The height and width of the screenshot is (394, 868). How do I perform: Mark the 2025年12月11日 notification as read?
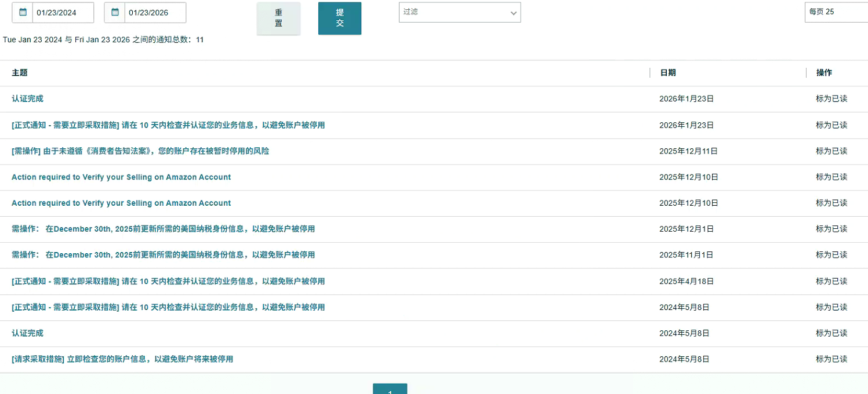click(831, 151)
